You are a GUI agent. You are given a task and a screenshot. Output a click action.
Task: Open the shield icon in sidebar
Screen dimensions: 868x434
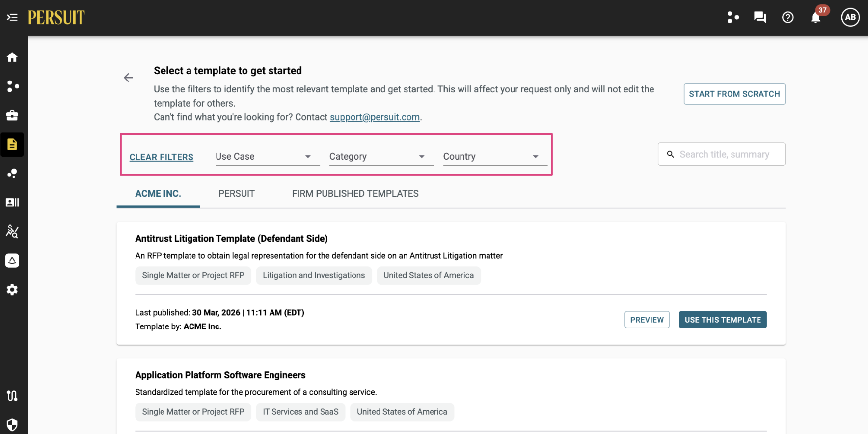point(12,425)
